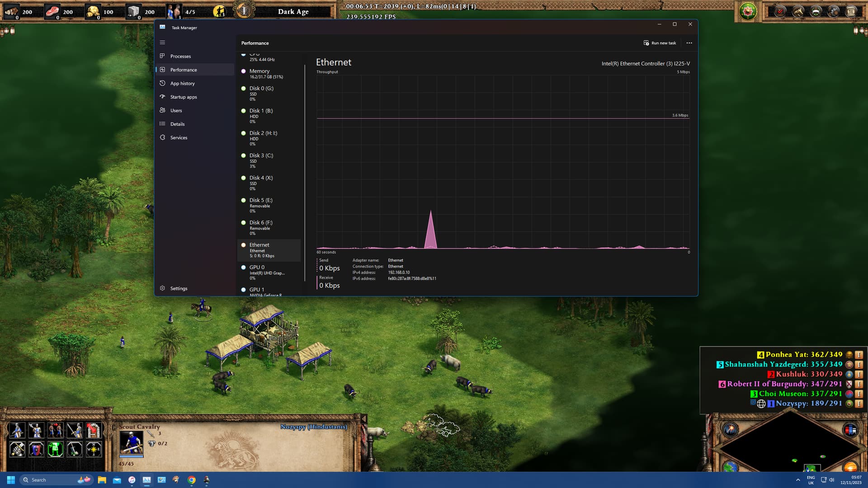
Task: Click the attack-move sword icon
Action: (x=74, y=430)
